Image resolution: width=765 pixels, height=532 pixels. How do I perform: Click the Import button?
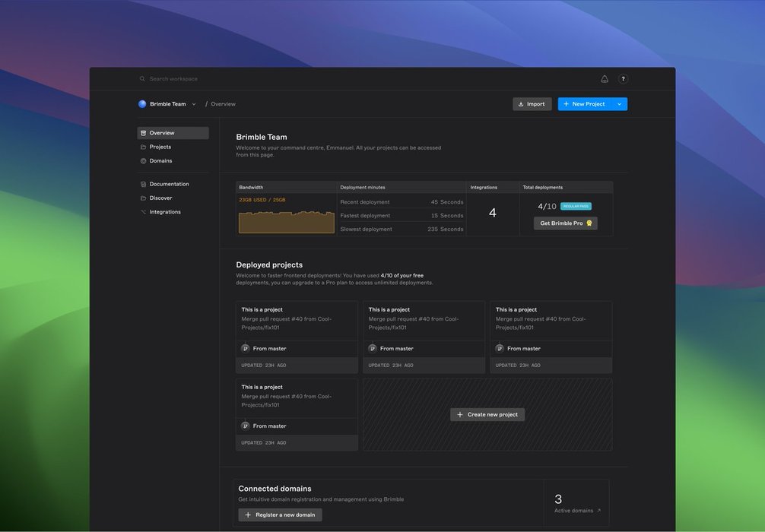click(x=532, y=104)
